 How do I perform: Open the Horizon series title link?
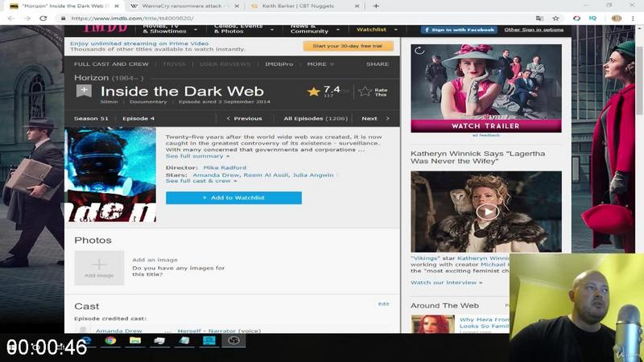click(x=91, y=77)
